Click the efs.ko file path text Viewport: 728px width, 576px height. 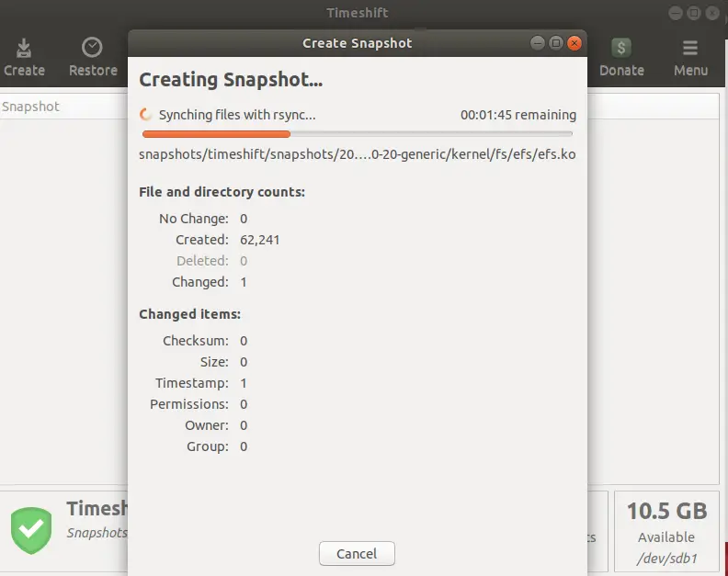357,154
